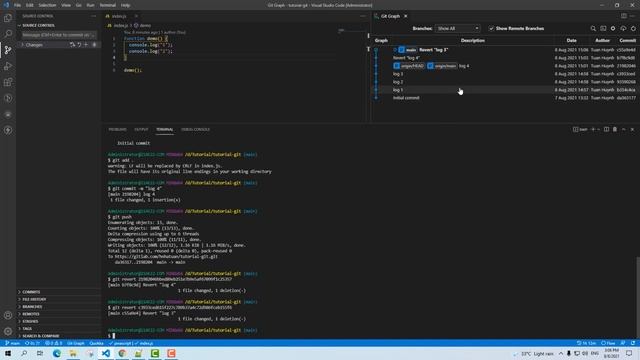Expand the File History section
This screenshot has height=360, width=640.
(58, 299)
